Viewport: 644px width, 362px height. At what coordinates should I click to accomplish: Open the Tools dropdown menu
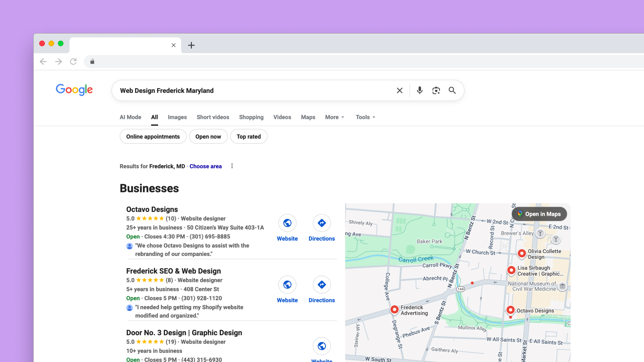(365, 117)
